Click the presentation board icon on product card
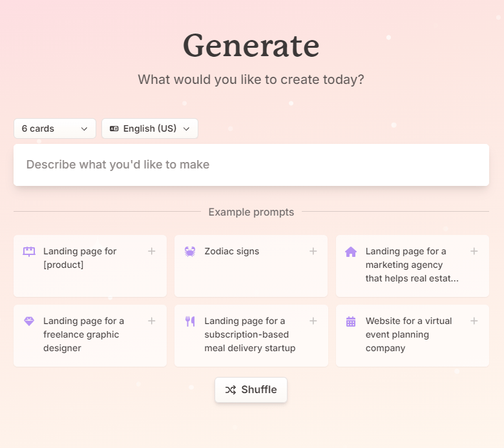This screenshot has width=504, height=448. 29,252
